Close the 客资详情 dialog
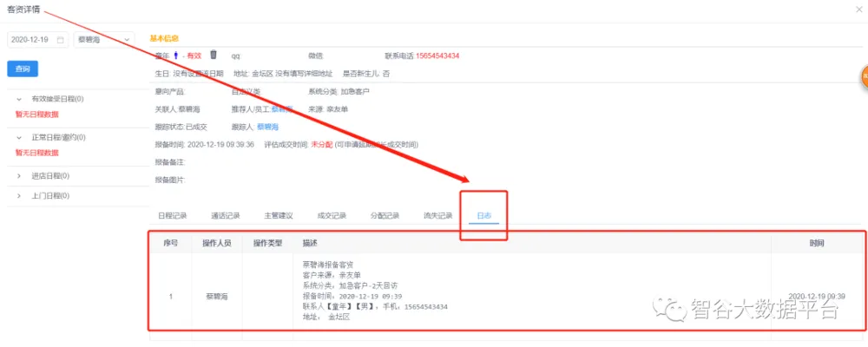Image resolution: width=868 pixels, height=347 pixels. (x=858, y=9)
